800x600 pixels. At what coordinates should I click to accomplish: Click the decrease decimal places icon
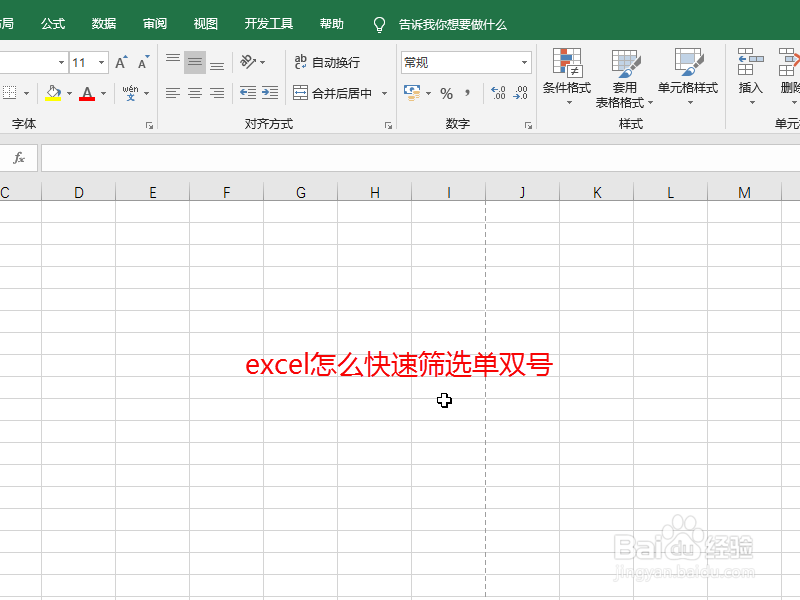[520, 93]
